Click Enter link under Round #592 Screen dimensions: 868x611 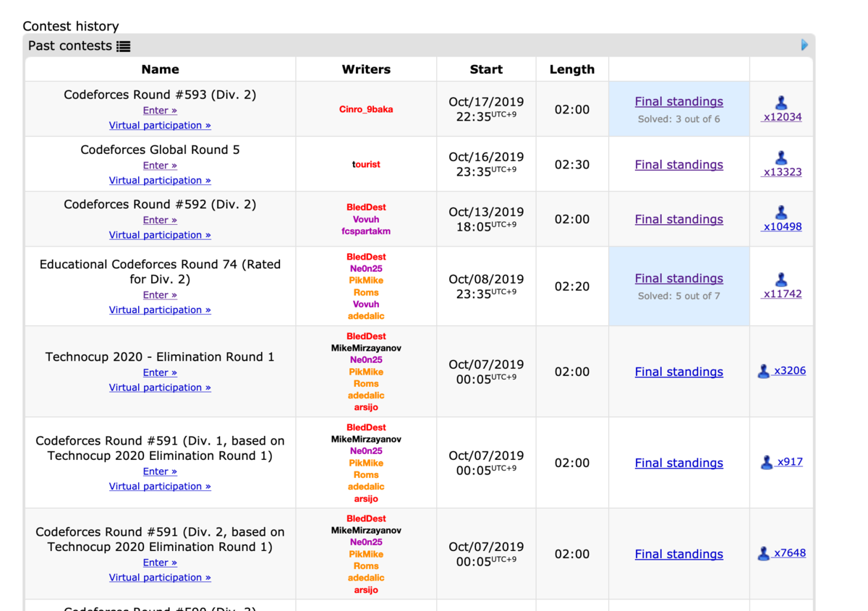tap(160, 220)
